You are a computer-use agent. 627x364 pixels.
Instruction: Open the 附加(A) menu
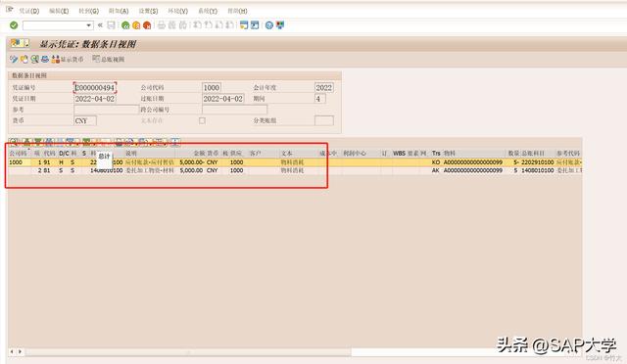[x=119, y=11]
